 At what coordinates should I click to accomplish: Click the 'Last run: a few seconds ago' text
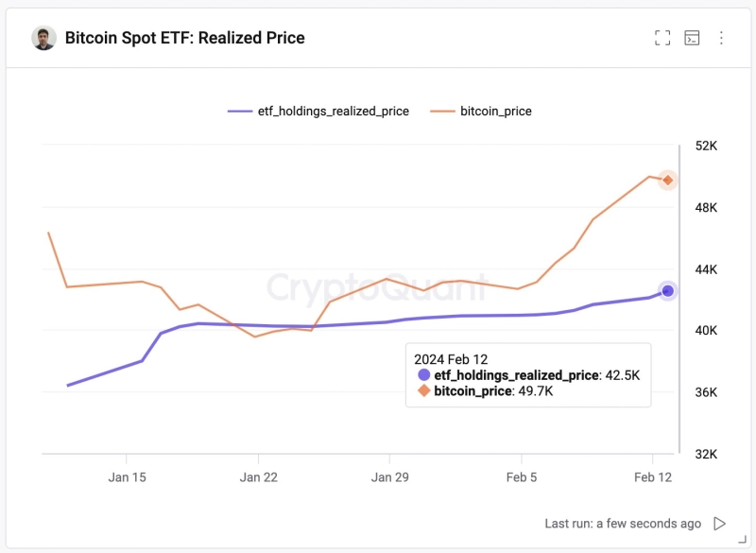pyautogui.click(x=623, y=523)
